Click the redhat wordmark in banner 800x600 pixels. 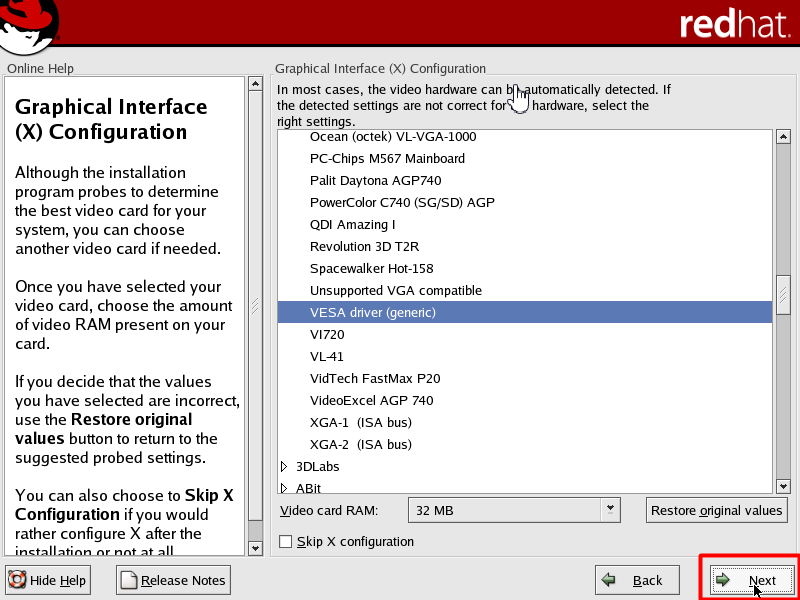(734, 23)
